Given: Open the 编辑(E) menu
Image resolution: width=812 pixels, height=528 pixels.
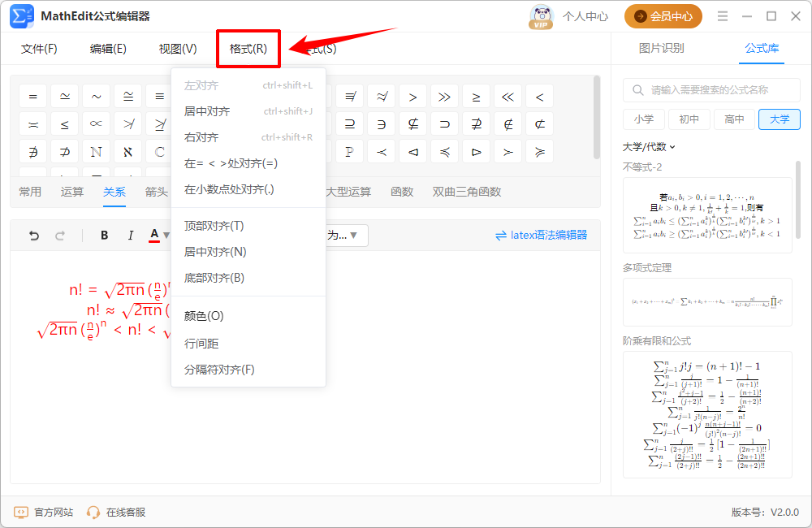Looking at the screenshot, I should [108, 49].
